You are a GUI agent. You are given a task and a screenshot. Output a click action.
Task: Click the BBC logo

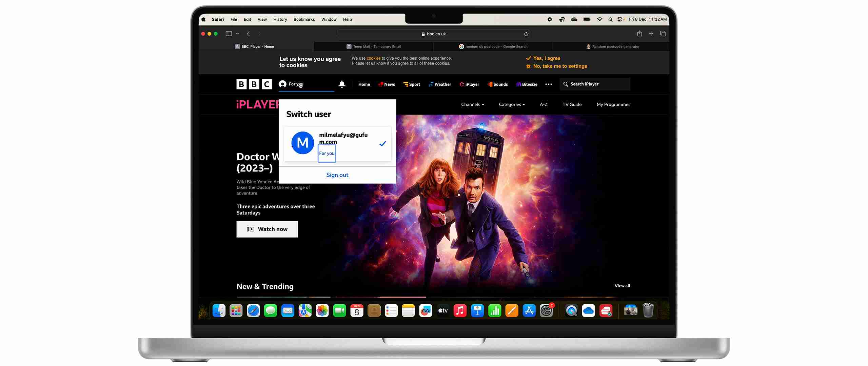pyautogui.click(x=254, y=84)
